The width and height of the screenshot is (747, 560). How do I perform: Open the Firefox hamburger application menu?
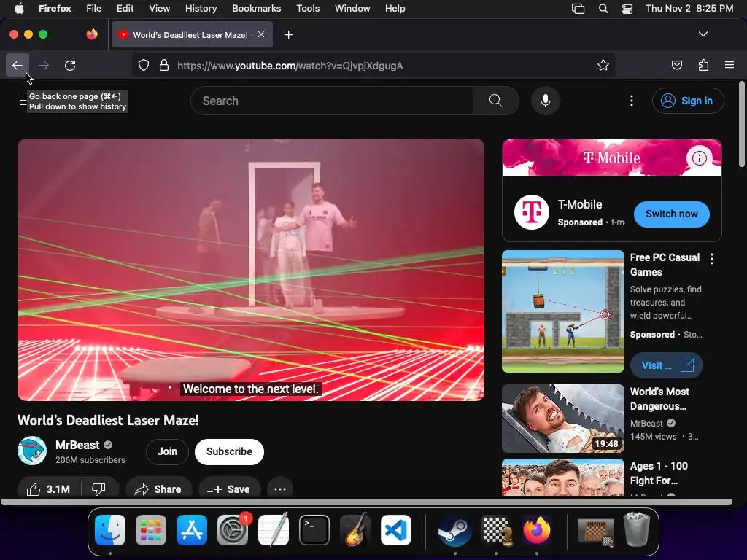(729, 65)
